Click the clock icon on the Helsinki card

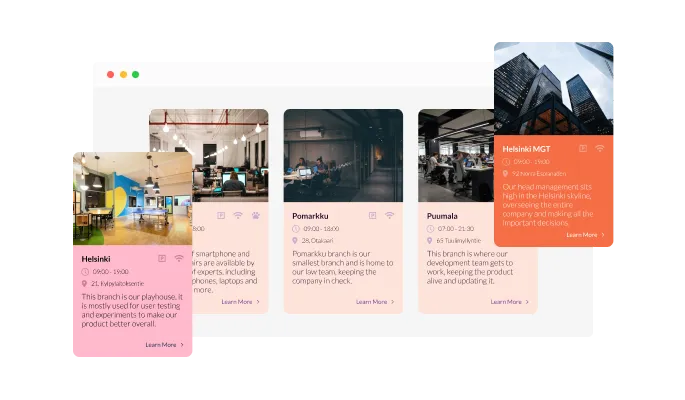85,271
